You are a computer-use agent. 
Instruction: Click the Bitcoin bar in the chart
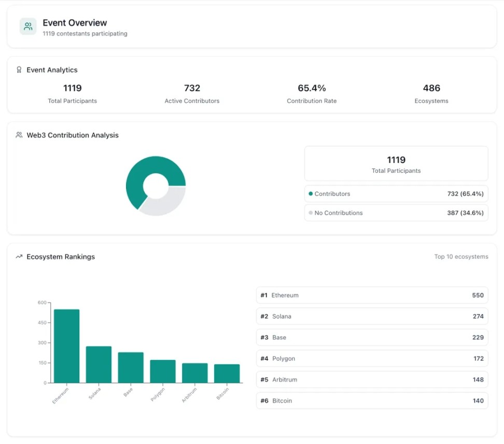[x=227, y=373]
